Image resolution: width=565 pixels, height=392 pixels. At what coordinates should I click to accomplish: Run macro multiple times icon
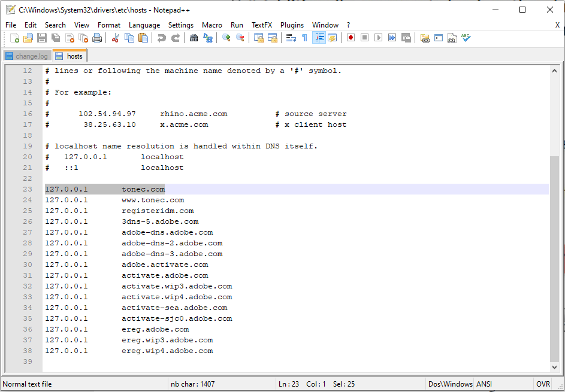(x=392, y=38)
